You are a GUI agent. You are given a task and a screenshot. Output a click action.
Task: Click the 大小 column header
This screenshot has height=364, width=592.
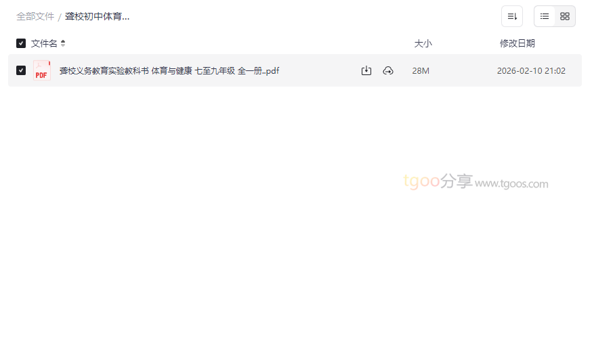point(423,43)
